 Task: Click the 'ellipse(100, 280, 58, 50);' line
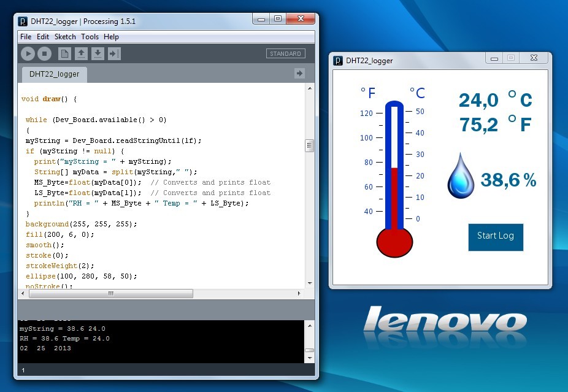click(x=81, y=277)
